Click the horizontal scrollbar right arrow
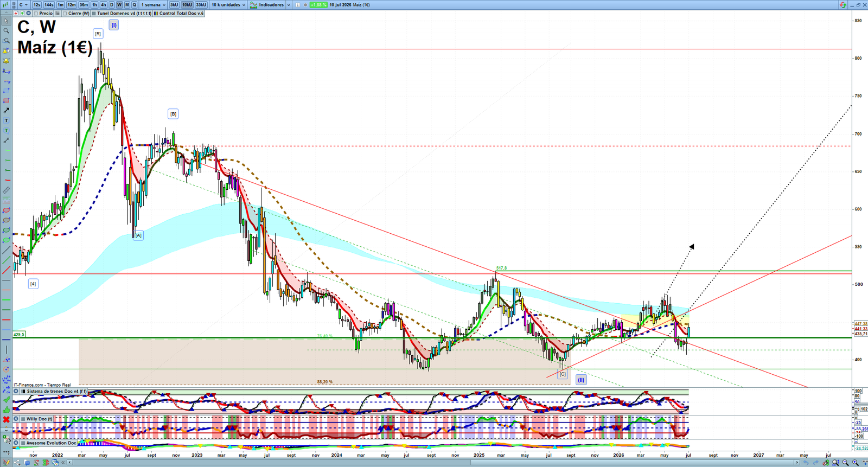The width and height of the screenshot is (868, 467). [797, 462]
